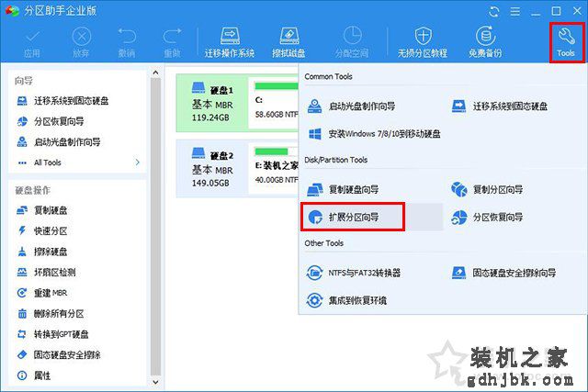Image resolution: width=588 pixels, height=392 pixels.
Task: Choose 固态硬盘安全擦除向导 menu entry
Action: (x=503, y=273)
